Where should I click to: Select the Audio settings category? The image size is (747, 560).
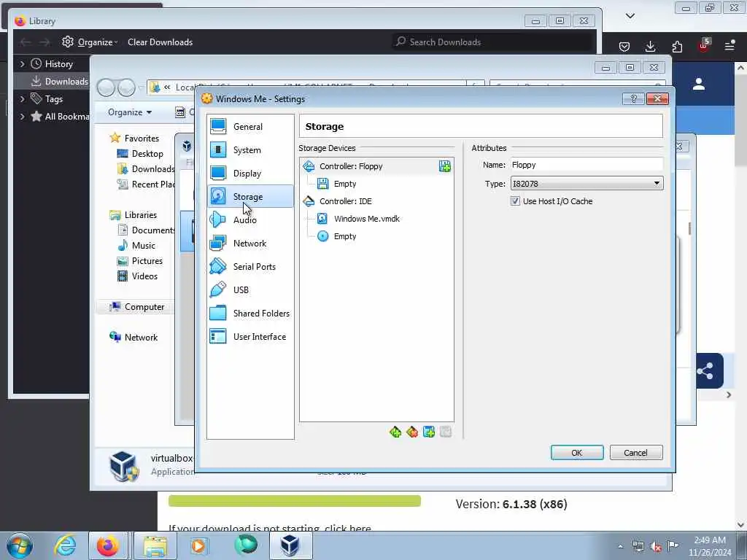(250, 220)
